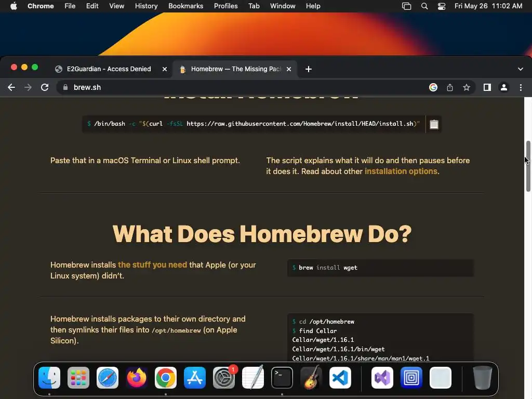Open the File menu
This screenshot has width=532, height=399.
tap(70, 6)
